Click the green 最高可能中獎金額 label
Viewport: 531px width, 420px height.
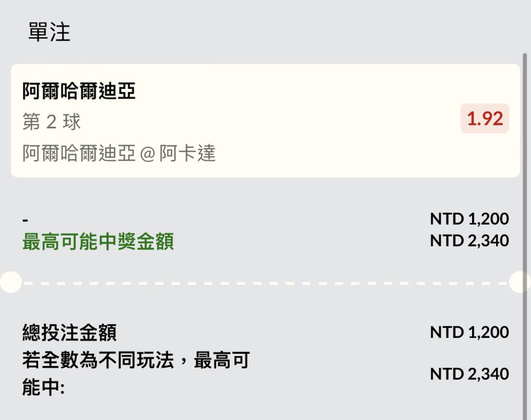(98, 242)
